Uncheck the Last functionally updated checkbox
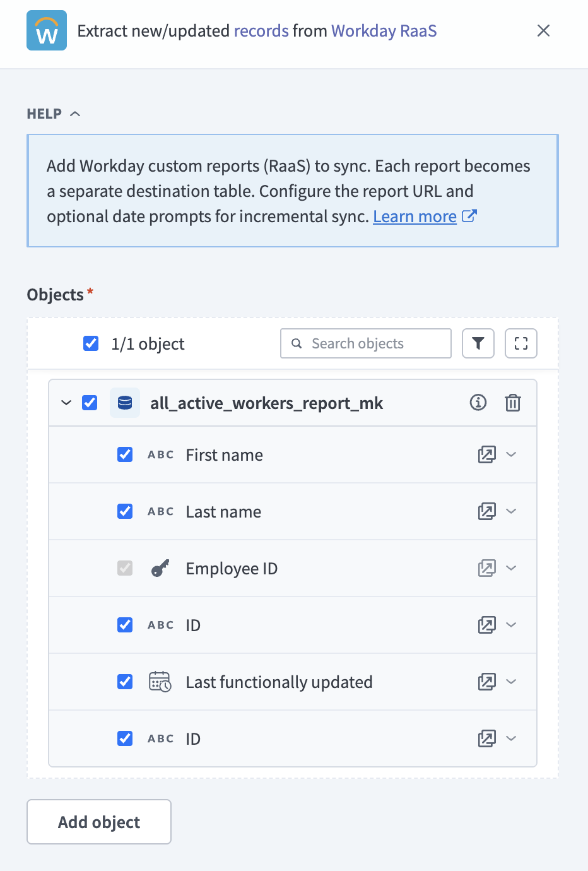 (x=125, y=682)
